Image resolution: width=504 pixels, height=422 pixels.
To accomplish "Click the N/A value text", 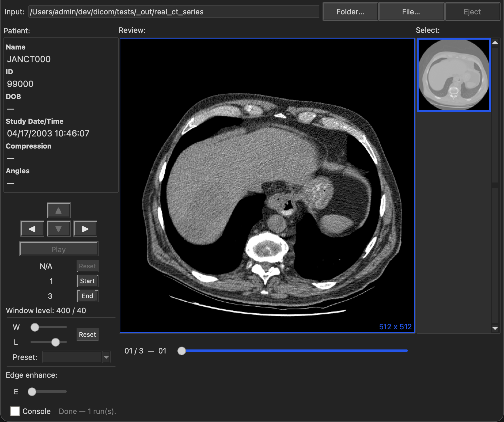I will coord(46,266).
